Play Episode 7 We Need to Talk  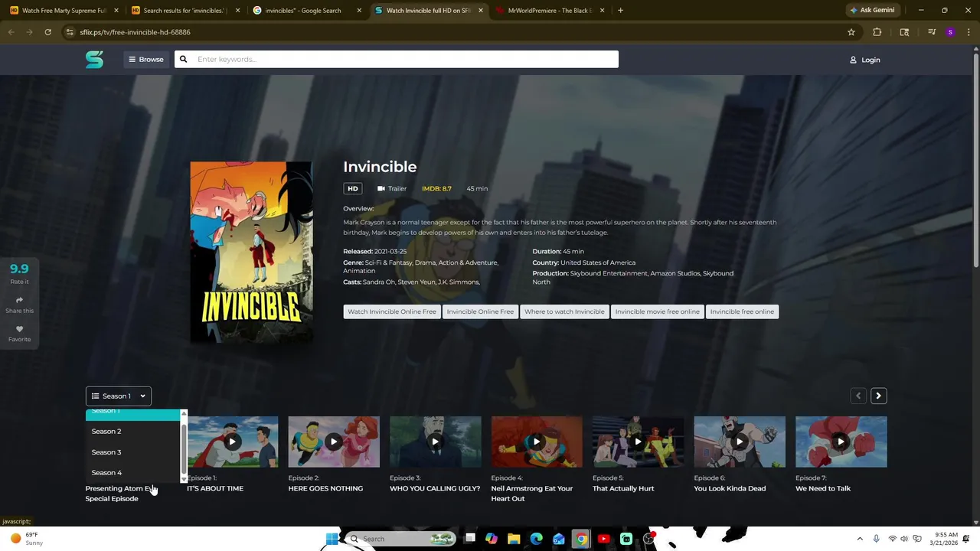point(841,442)
